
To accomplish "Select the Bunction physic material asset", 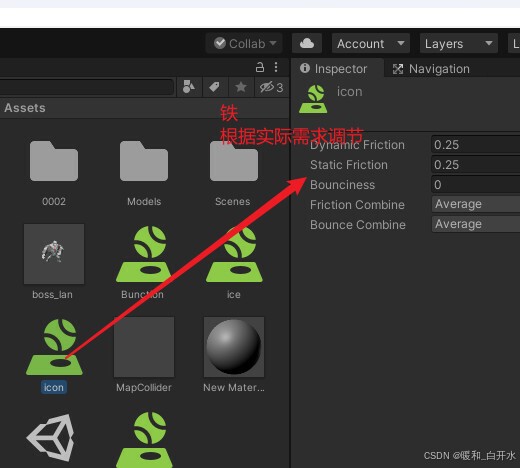I will (x=144, y=254).
